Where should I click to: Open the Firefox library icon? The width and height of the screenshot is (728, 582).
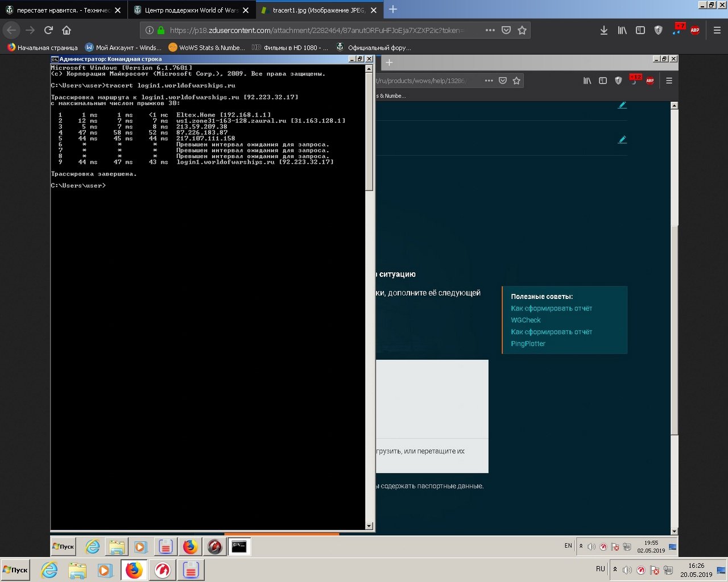[x=622, y=30]
